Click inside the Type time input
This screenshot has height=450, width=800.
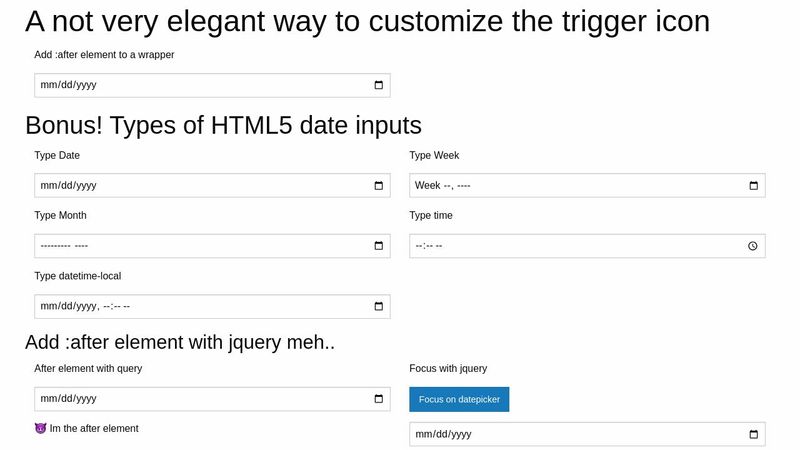point(587,246)
